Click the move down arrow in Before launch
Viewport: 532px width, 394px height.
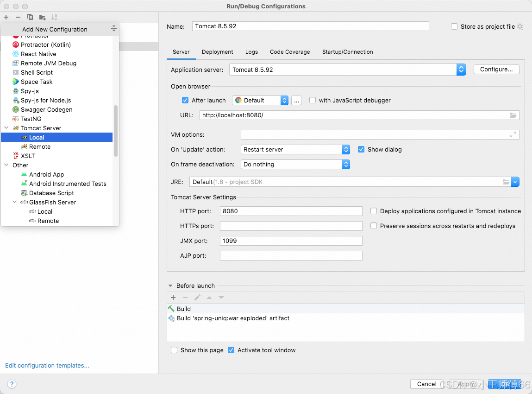pyautogui.click(x=221, y=298)
